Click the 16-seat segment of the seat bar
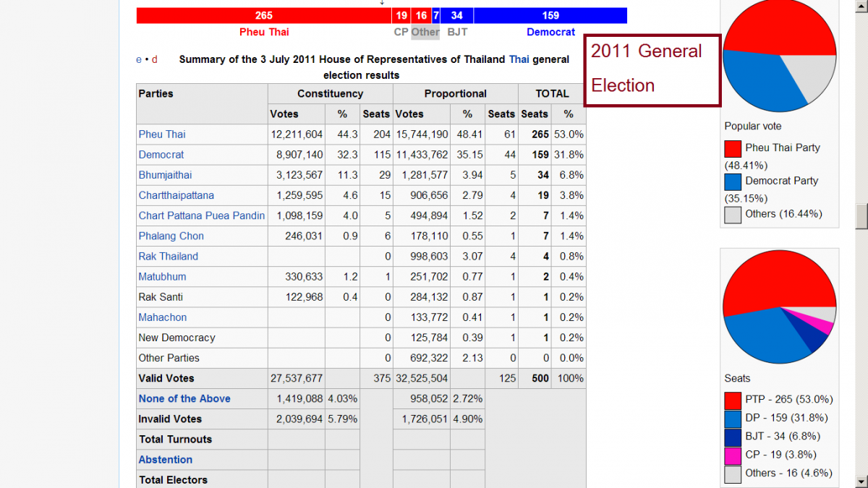The width and height of the screenshot is (868, 488). point(422,15)
